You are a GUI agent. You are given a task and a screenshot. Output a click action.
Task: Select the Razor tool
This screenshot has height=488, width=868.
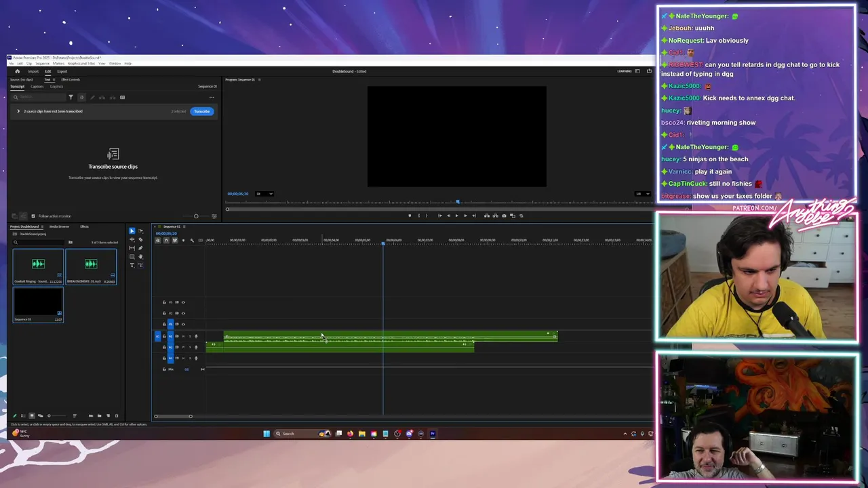[140, 239]
